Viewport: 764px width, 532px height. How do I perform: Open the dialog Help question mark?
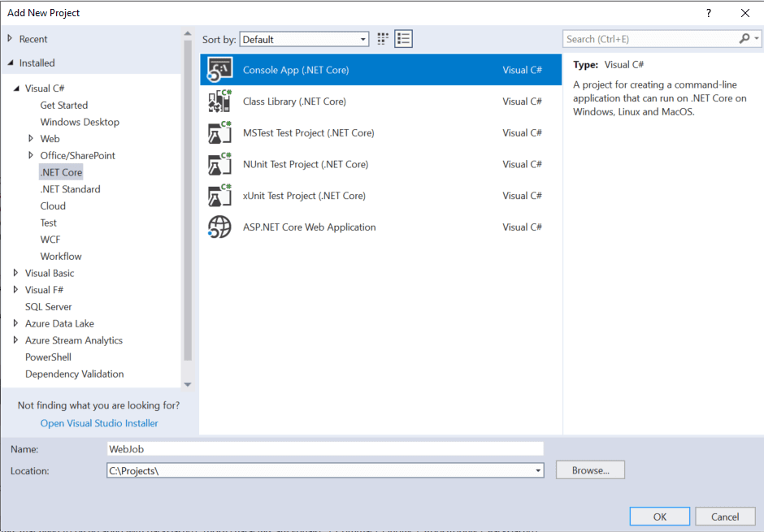pyautogui.click(x=709, y=13)
